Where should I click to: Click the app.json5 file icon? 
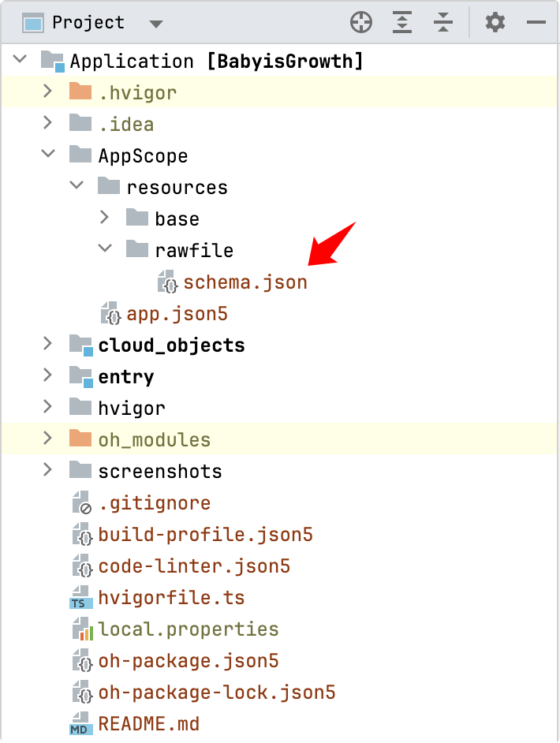111,313
